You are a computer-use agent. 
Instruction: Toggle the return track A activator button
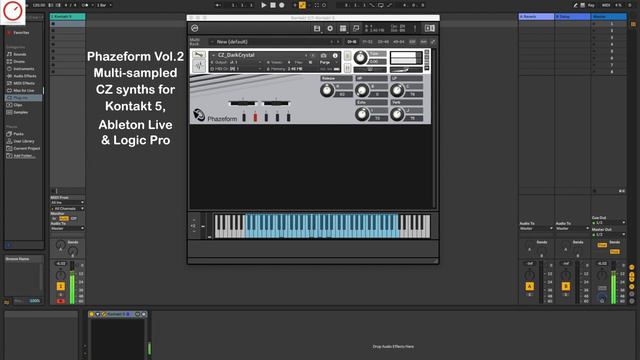pos(529,286)
